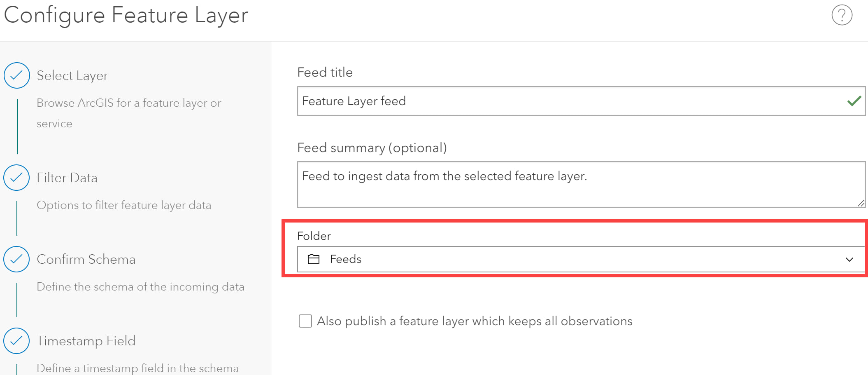868x375 pixels.
Task: Click 'Also publish a feature layer' label text
Action: pyautogui.click(x=474, y=321)
